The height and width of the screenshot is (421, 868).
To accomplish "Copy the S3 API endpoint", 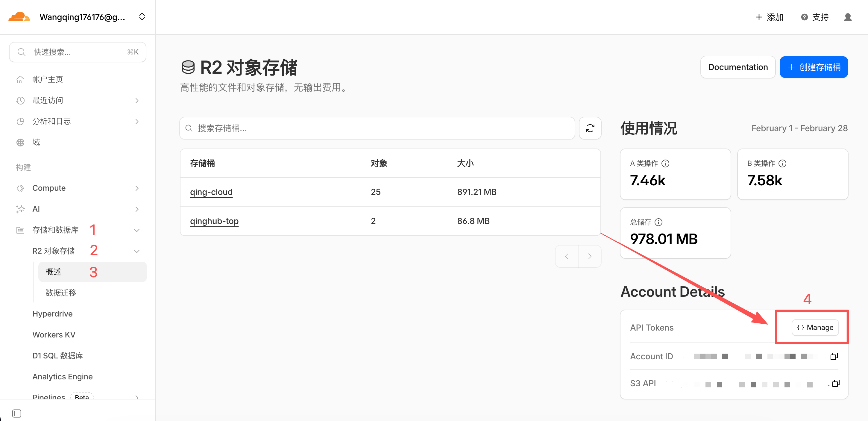I will tap(836, 383).
